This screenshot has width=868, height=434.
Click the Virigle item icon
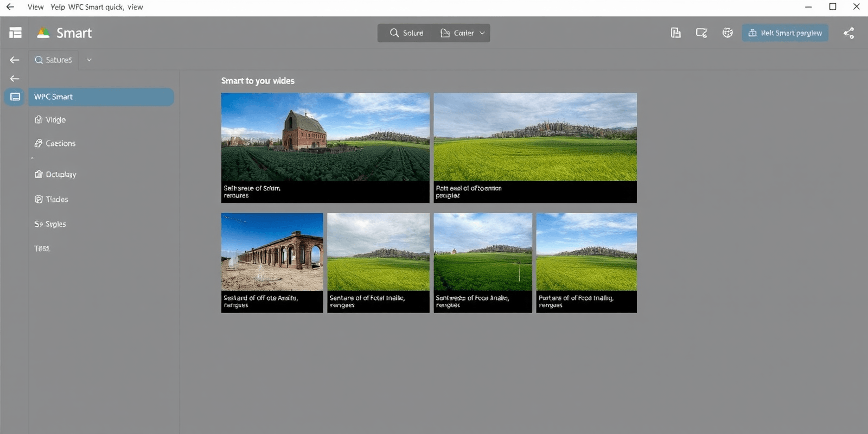pyautogui.click(x=38, y=120)
